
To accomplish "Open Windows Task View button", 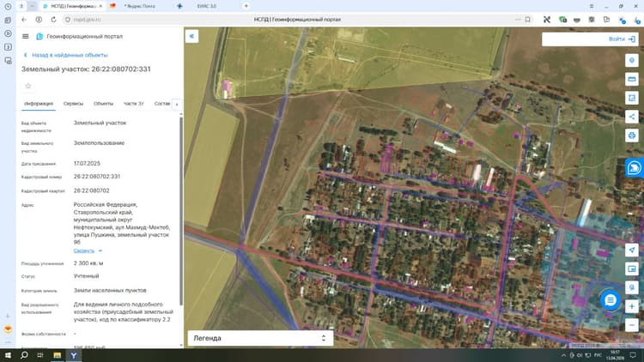I will click(40, 355).
